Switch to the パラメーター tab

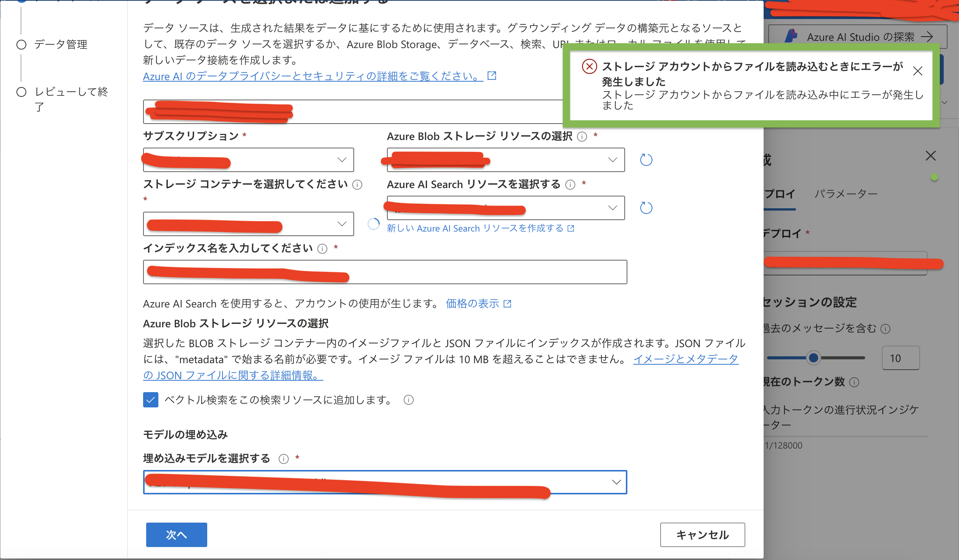coord(846,194)
